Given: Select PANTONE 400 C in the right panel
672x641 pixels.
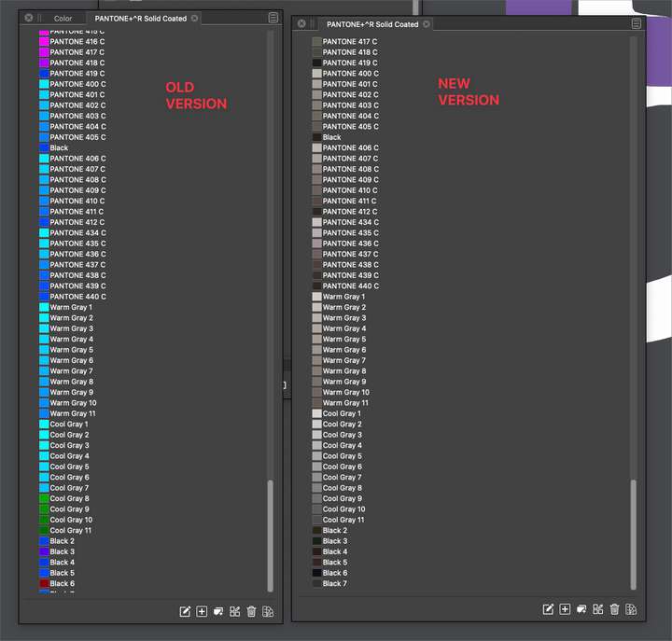Looking at the screenshot, I should [x=350, y=74].
